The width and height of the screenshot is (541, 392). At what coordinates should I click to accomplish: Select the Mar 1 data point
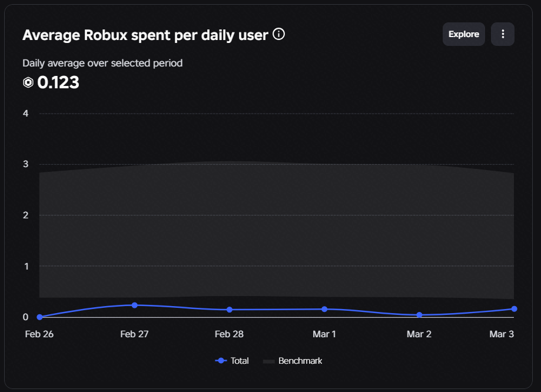point(324,309)
